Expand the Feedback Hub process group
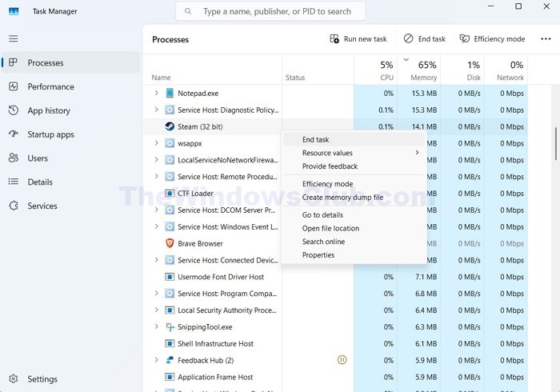The width and height of the screenshot is (560, 392). tap(156, 361)
